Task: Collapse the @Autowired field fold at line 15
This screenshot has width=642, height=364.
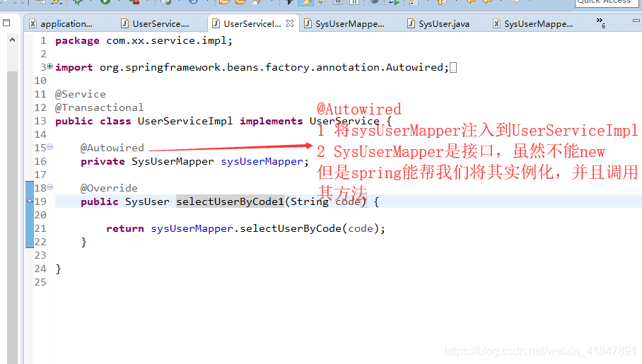Action: [x=50, y=146]
